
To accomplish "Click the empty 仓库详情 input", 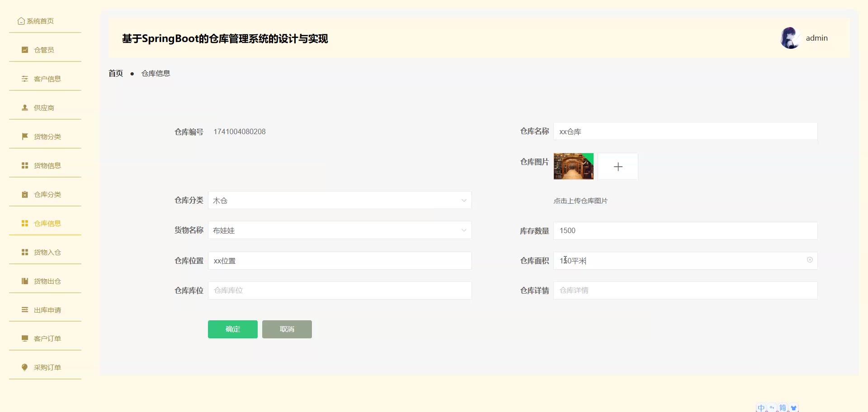I will click(x=685, y=290).
